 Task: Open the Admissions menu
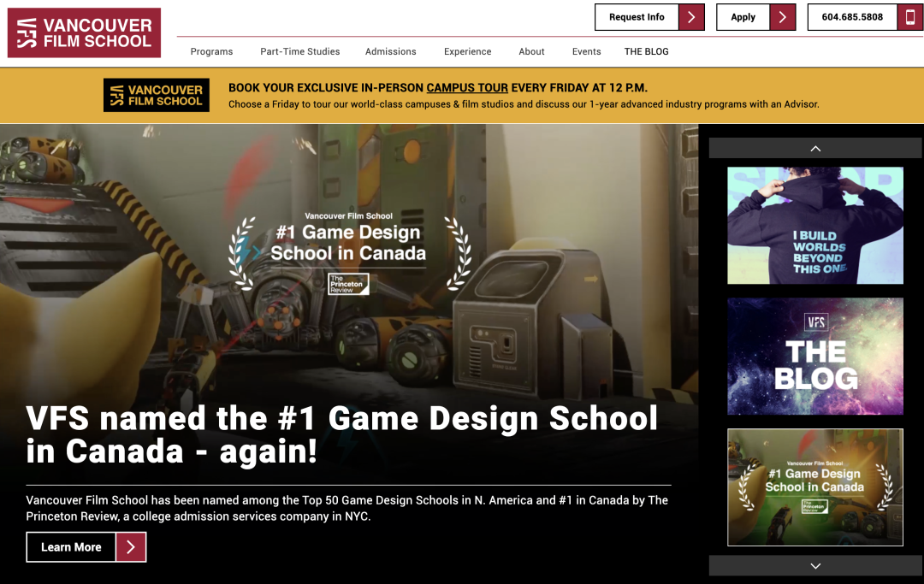[x=391, y=52]
